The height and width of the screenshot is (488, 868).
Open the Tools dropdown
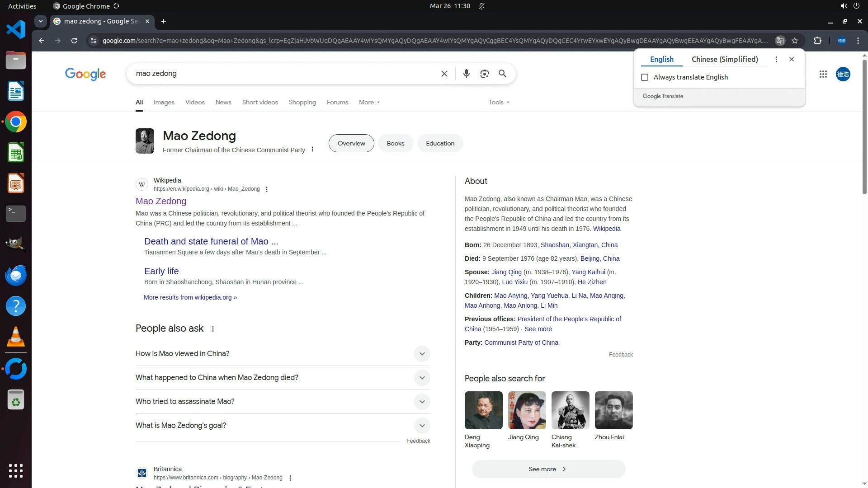point(499,103)
